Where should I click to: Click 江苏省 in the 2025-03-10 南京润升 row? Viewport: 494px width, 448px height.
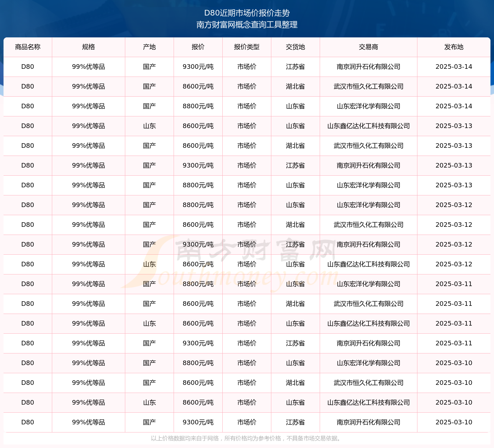(295, 422)
